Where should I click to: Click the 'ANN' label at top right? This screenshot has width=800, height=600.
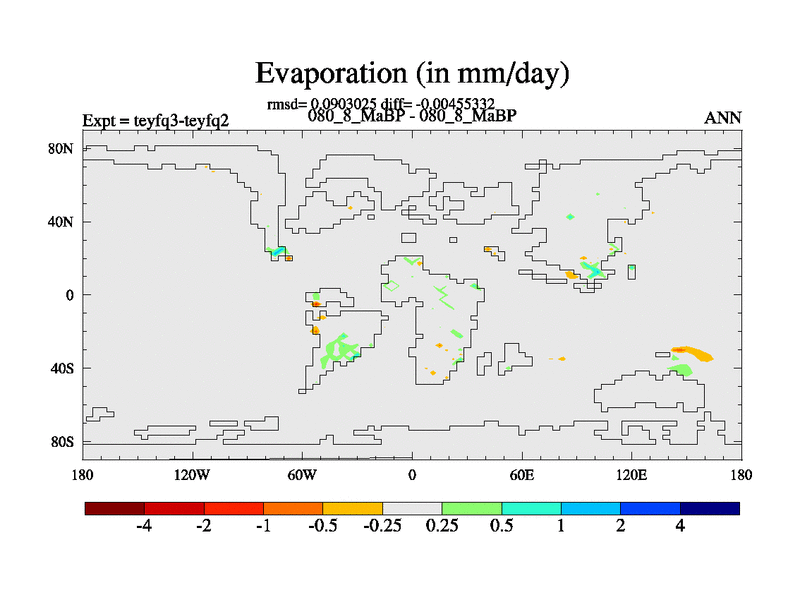[x=723, y=118]
